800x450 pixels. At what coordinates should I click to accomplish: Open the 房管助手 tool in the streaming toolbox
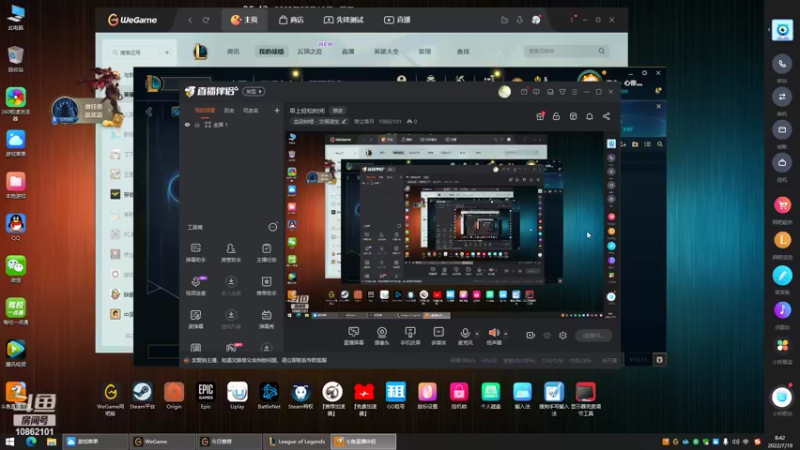coord(231,252)
